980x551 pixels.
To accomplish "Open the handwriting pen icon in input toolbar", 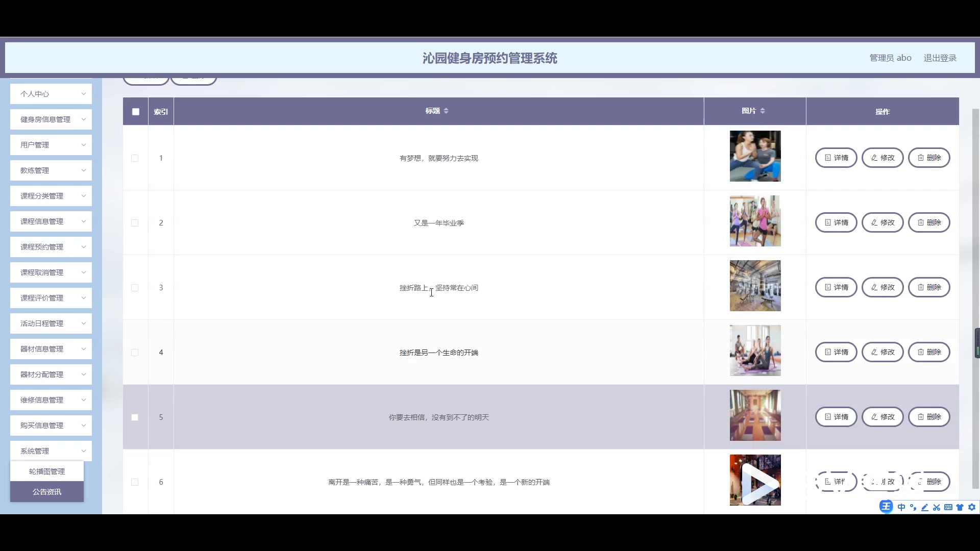I will click(925, 507).
